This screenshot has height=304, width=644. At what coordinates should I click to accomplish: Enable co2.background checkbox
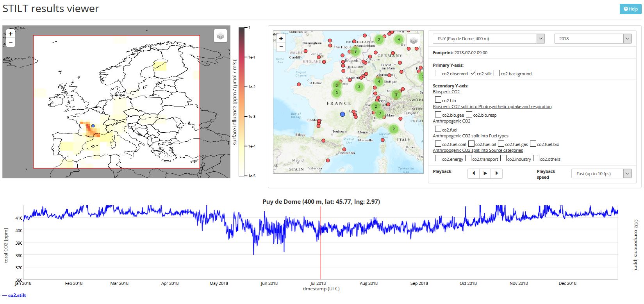497,73
